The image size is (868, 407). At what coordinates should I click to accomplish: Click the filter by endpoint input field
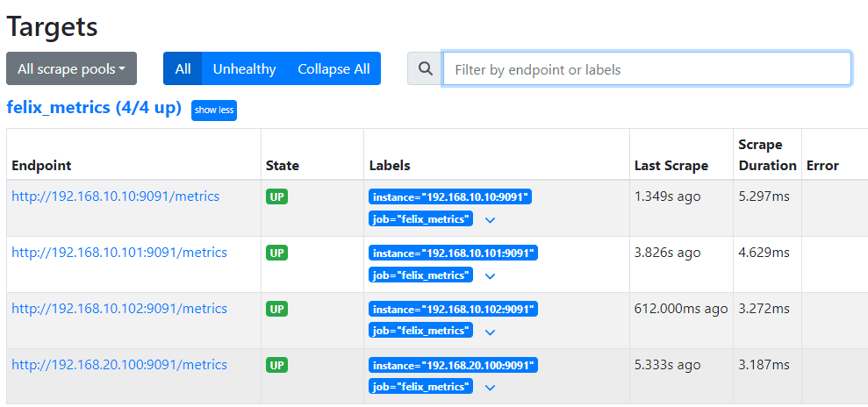[646, 69]
